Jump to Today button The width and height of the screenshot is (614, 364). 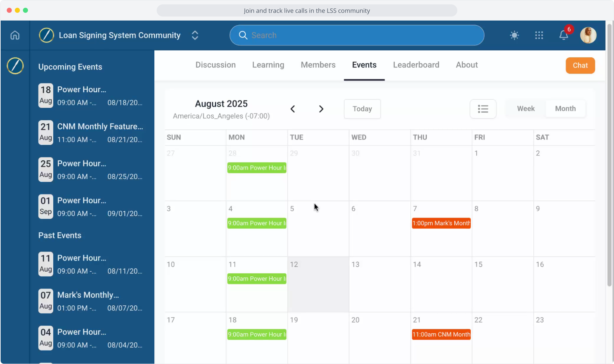(362, 109)
